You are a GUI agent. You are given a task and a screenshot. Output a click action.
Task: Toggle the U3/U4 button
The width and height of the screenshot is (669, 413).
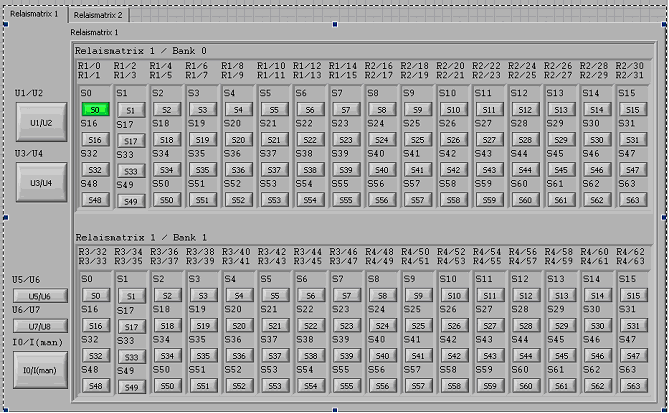point(41,183)
